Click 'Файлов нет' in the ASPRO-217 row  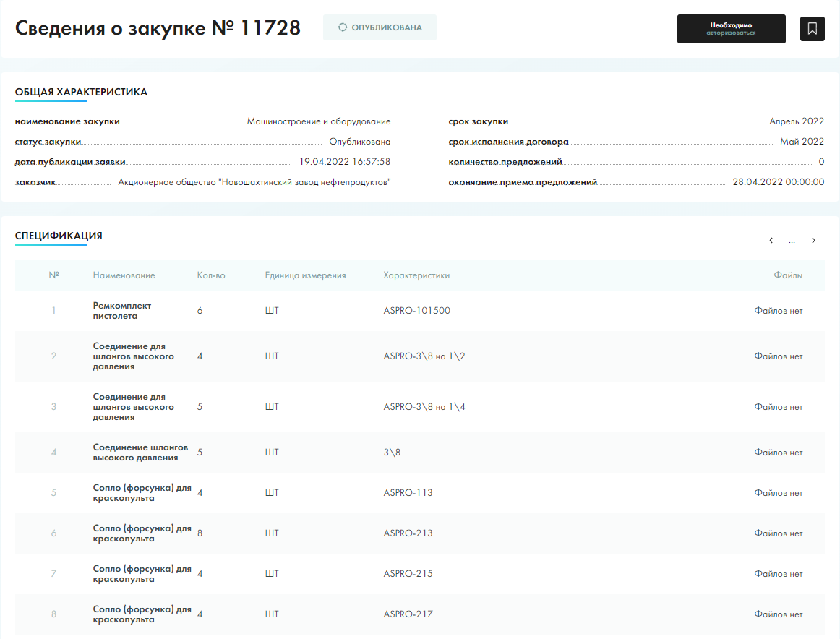pyautogui.click(x=779, y=614)
